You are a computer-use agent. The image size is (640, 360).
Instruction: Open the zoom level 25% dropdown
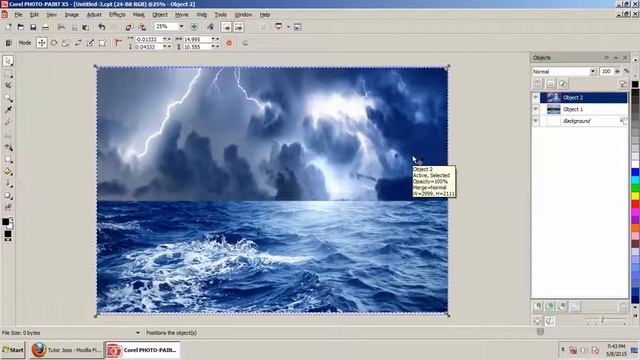[181, 27]
